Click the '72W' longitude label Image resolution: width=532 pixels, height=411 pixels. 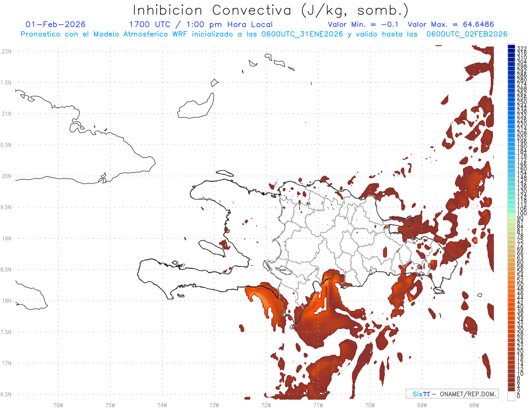(266, 405)
